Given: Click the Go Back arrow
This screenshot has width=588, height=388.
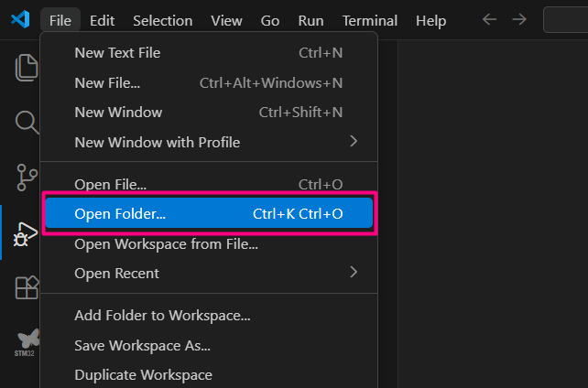Looking at the screenshot, I should (x=489, y=19).
